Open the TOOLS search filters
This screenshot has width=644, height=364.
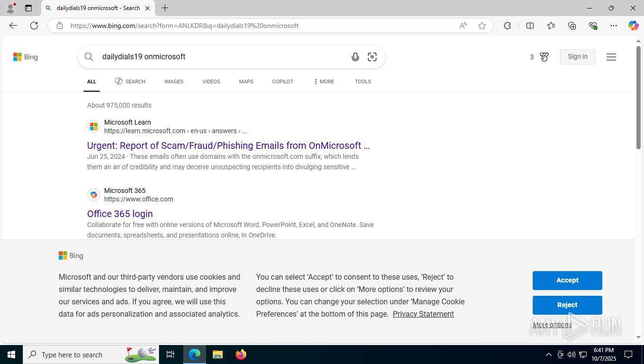click(363, 82)
